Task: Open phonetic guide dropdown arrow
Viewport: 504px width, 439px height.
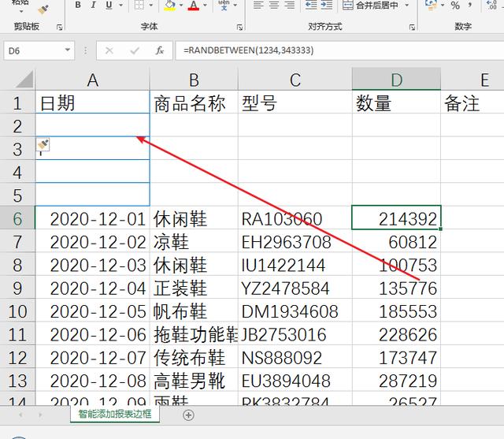Action: [235, 6]
